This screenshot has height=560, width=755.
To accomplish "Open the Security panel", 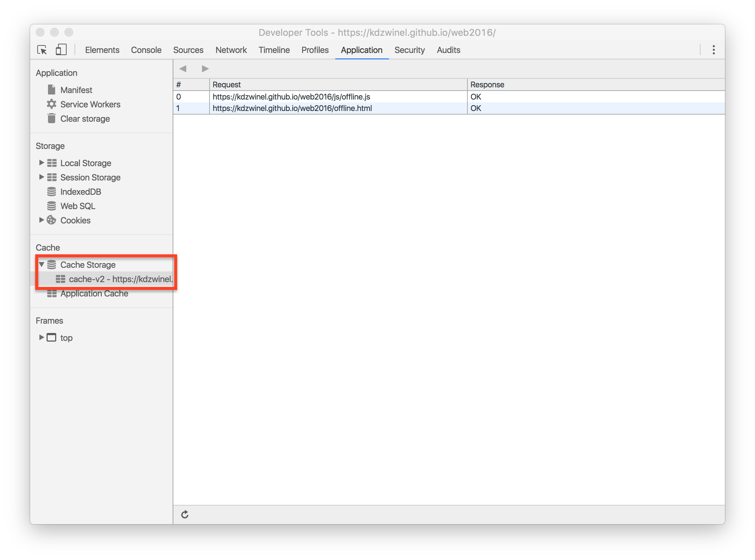I will click(409, 50).
